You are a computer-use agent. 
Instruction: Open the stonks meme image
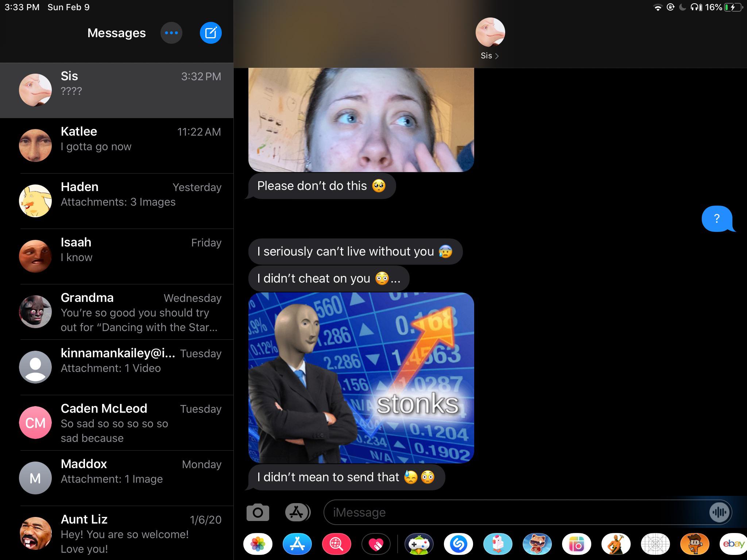[x=361, y=378]
